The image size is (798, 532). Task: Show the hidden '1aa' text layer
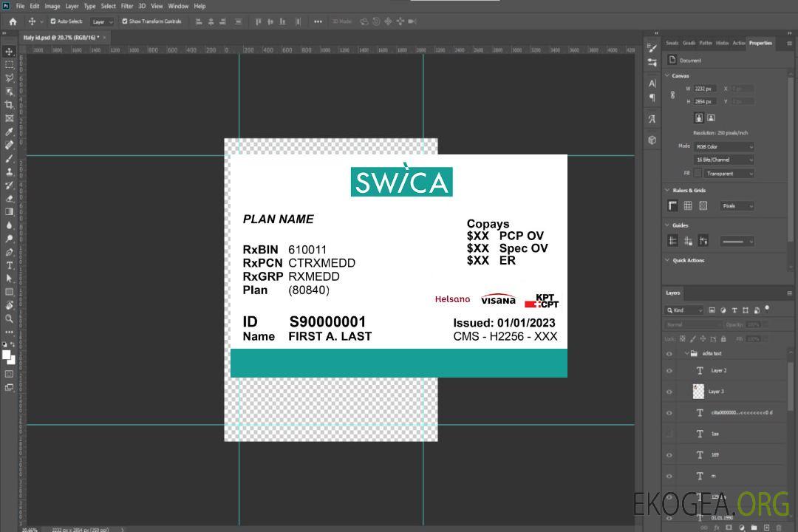pos(669,434)
